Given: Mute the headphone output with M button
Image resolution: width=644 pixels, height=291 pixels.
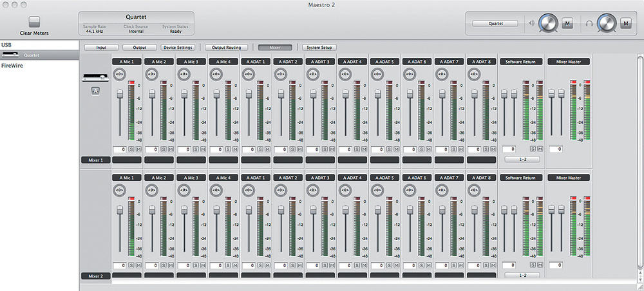Looking at the screenshot, I should tap(626, 24).
